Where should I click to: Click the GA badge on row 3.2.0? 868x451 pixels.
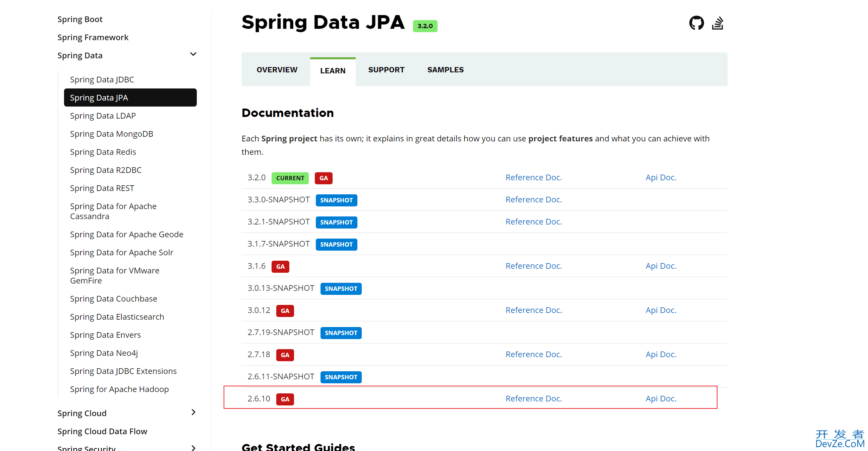tap(324, 178)
